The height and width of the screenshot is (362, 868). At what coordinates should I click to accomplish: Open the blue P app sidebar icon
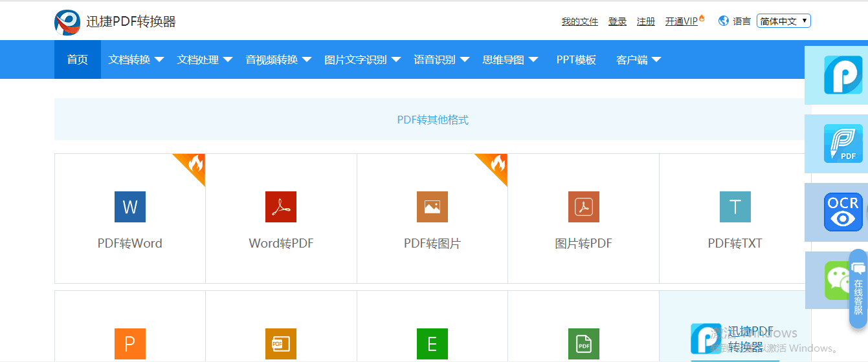843,75
